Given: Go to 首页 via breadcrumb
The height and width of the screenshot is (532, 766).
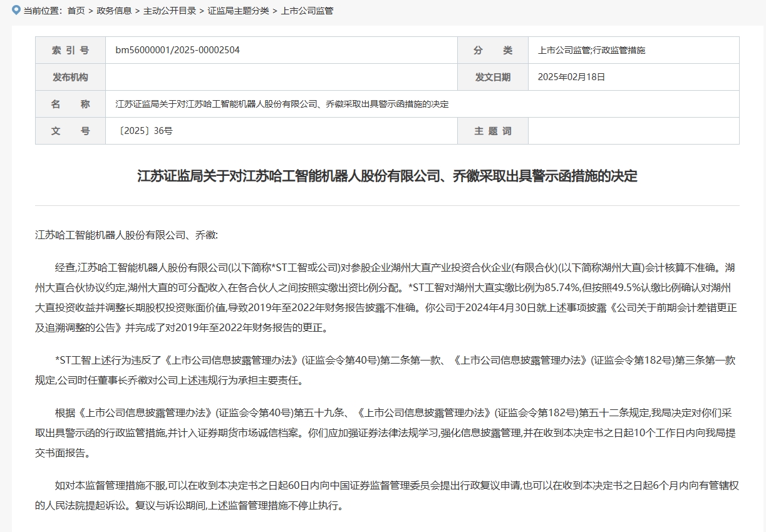Looking at the screenshot, I should 76,11.
